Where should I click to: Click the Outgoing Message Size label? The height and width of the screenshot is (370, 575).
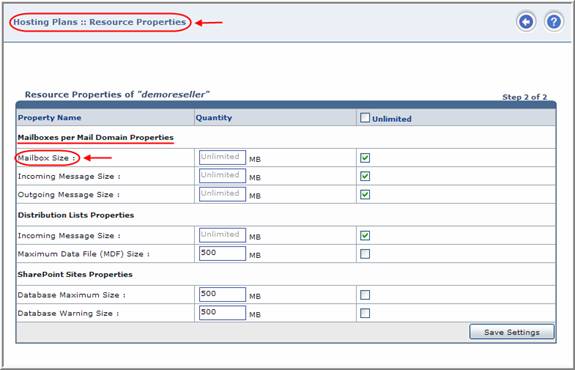[x=69, y=195]
